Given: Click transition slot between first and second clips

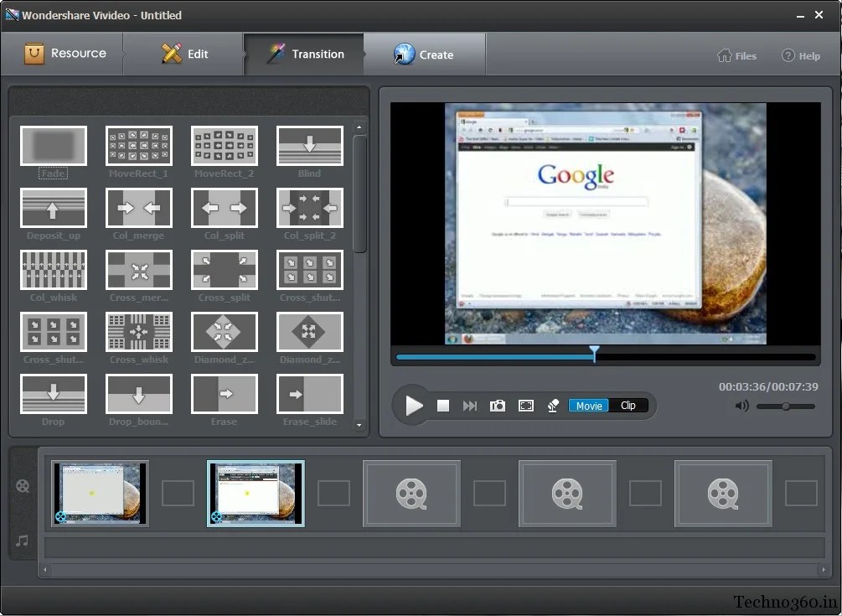Looking at the screenshot, I should click(x=178, y=493).
